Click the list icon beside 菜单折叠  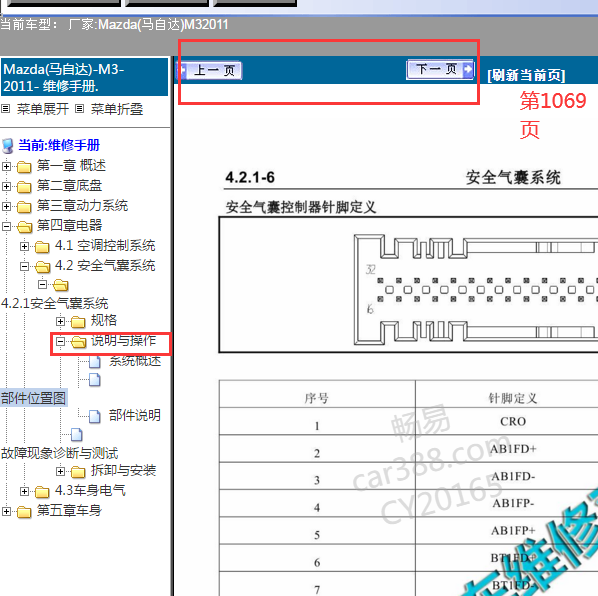click(79, 109)
